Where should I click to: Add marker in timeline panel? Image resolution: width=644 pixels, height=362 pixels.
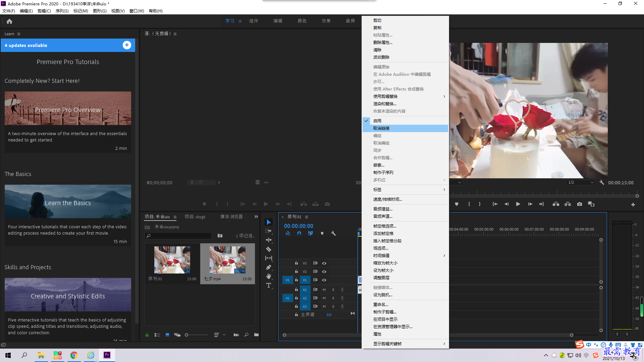click(322, 233)
